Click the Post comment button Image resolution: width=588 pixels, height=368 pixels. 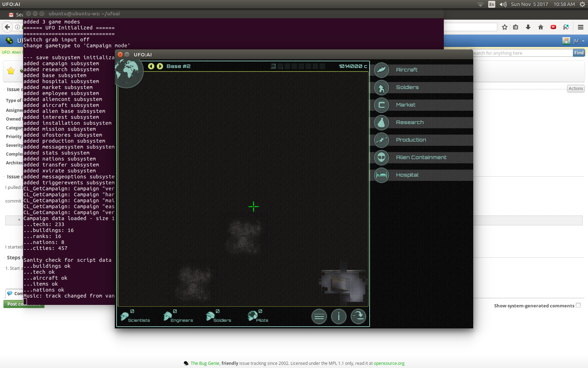click(x=24, y=304)
